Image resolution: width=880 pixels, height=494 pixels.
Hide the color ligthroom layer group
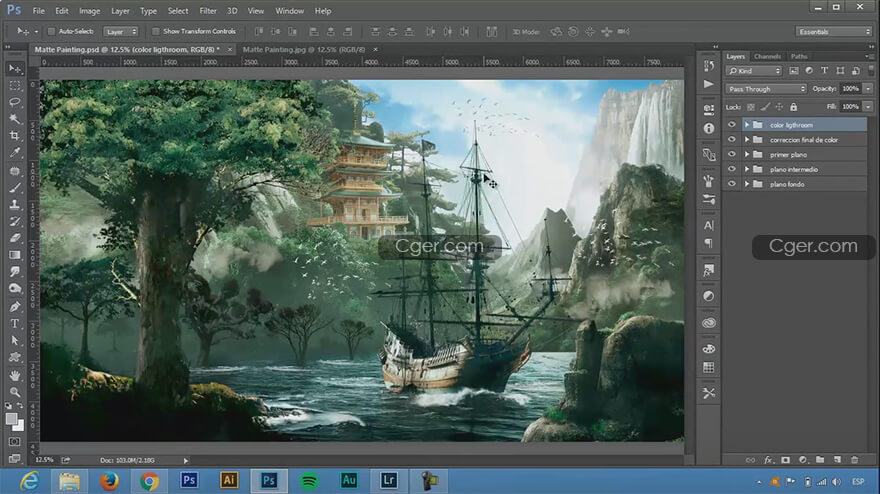point(732,125)
